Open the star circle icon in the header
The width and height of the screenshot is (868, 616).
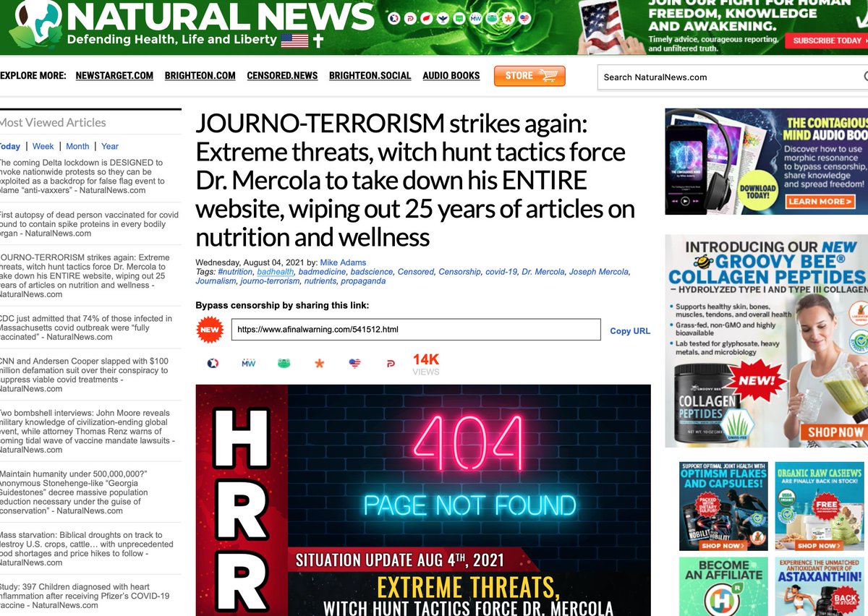pyautogui.click(x=394, y=18)
